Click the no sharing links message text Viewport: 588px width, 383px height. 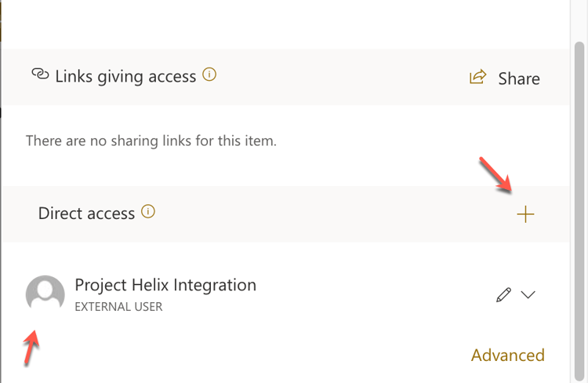151,141
